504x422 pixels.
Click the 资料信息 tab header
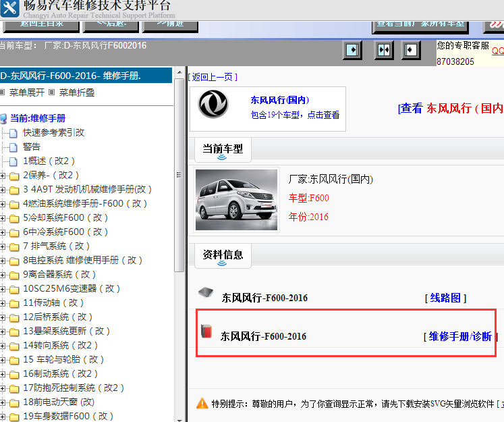223,256
